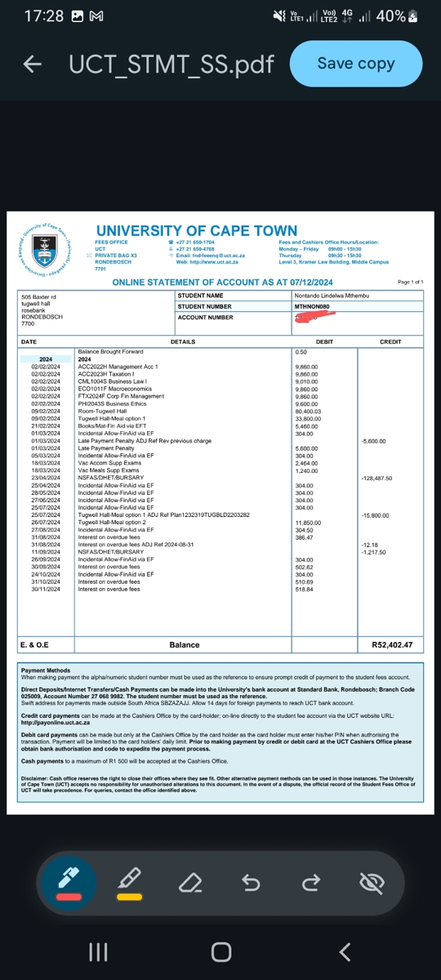
Task: Tap the credit amount -128,487.50
Action: click(x=376, y=478)
